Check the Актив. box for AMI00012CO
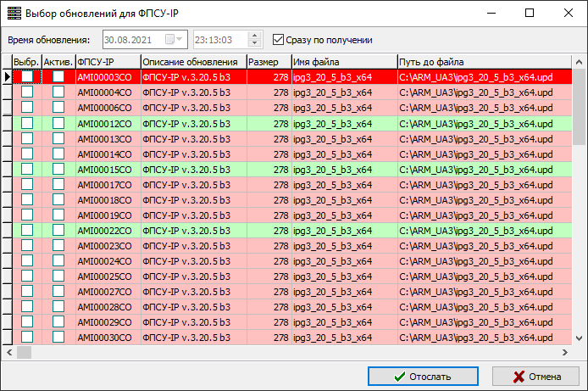The width and height of the screenshot is (588, 391). (x=58, y=123)
